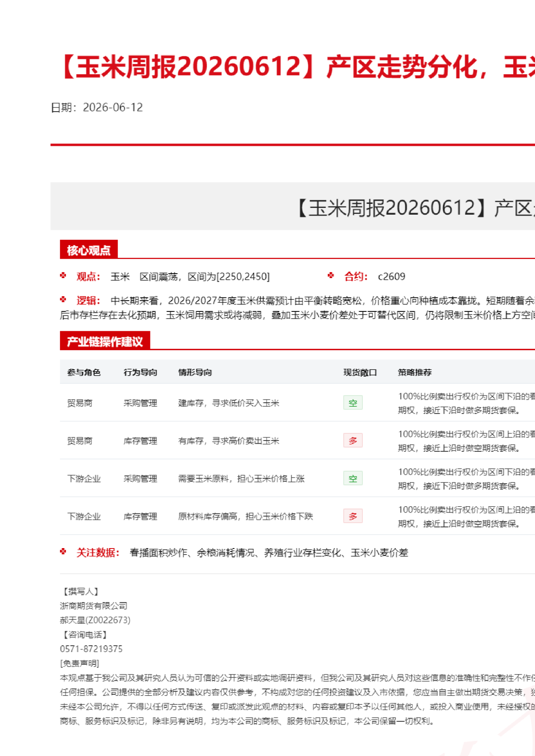Click the red 核心观点 section header

pyautogui.click(x=89, y=250)
